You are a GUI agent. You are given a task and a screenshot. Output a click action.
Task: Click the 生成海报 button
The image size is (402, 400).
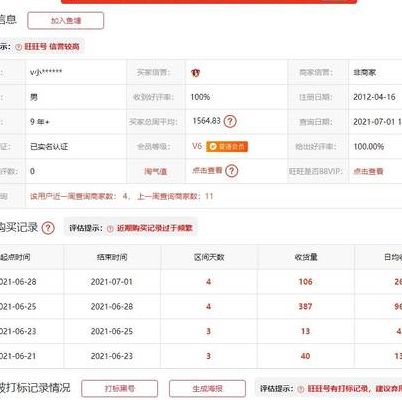207,389
